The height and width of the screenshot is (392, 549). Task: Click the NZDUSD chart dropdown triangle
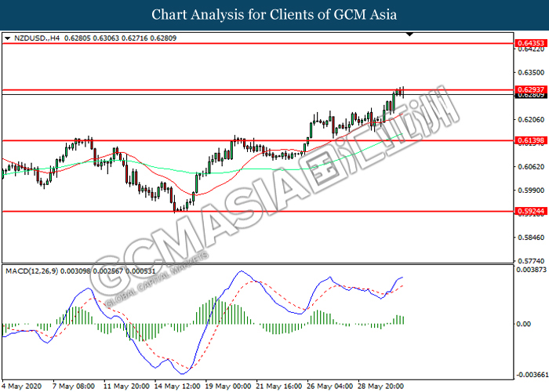tap(7, 38)
